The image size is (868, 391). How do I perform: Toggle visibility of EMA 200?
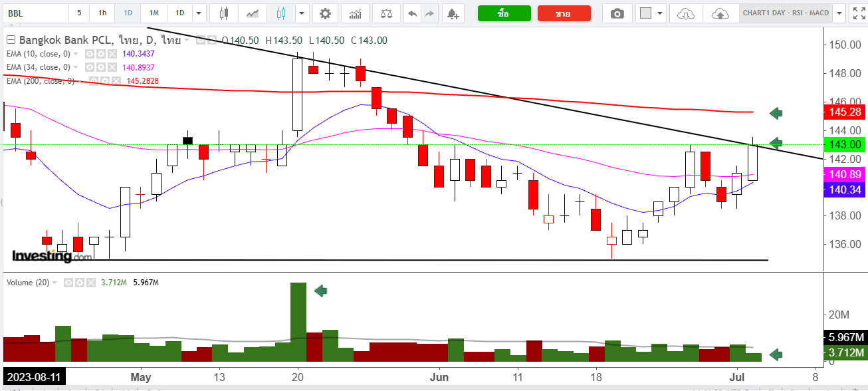click(x=94, y=80)
